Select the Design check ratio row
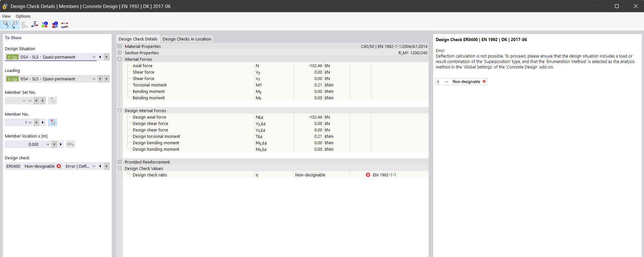 (x=150, y=175)
